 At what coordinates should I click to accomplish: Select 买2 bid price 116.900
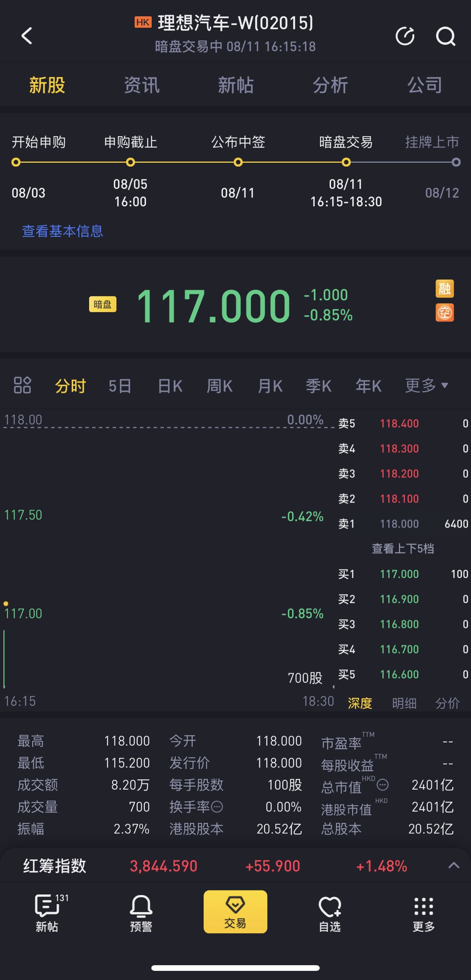(x=399, y=599)
